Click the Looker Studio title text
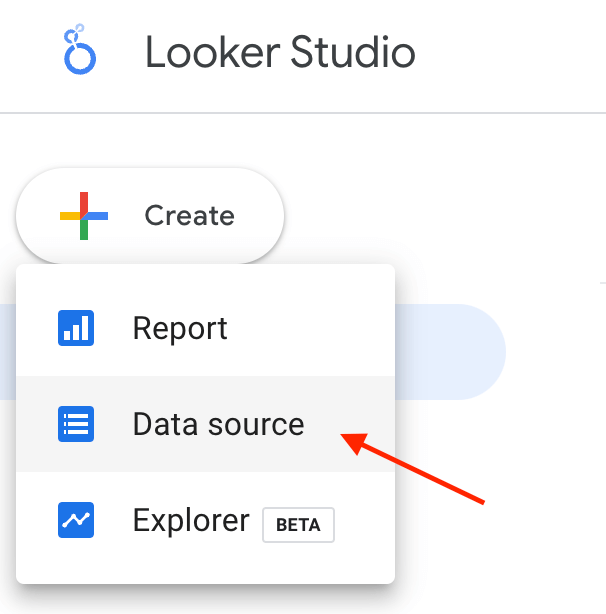 280,52
